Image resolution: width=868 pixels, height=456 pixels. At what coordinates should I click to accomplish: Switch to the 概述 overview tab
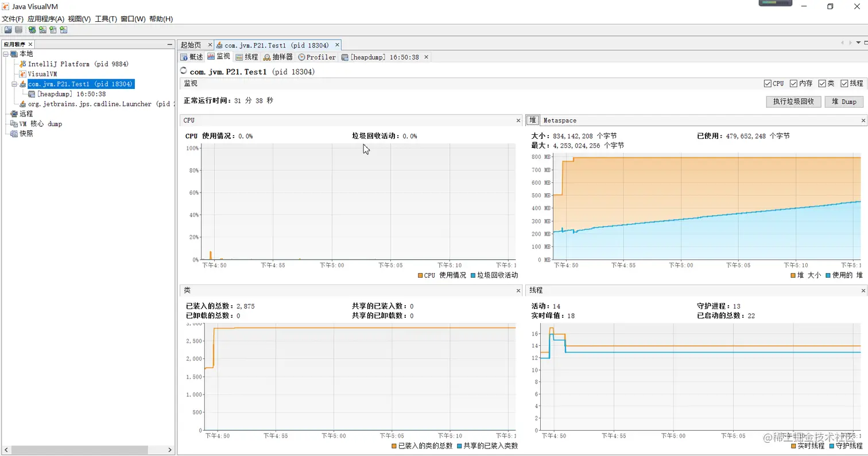pyautogui.click(x=192, y=57)
